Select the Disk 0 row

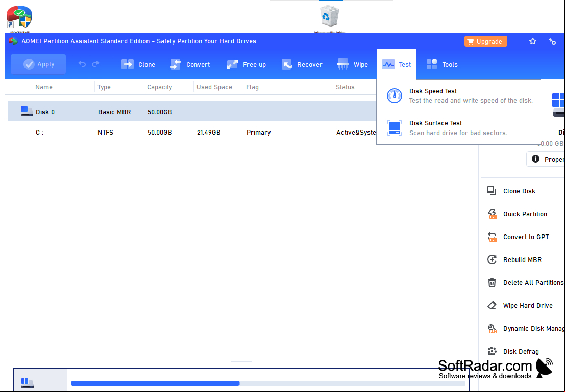[192, 111]
